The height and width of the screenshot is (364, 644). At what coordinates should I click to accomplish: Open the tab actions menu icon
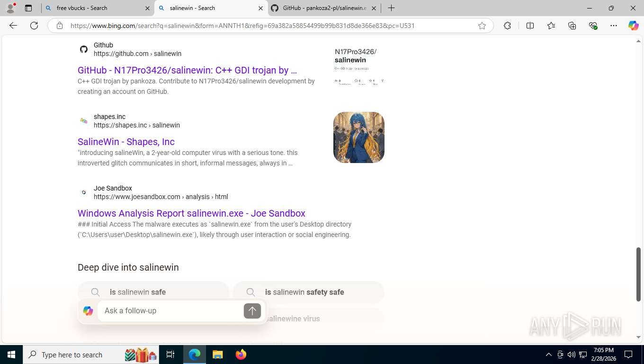[x=28, y=8]
